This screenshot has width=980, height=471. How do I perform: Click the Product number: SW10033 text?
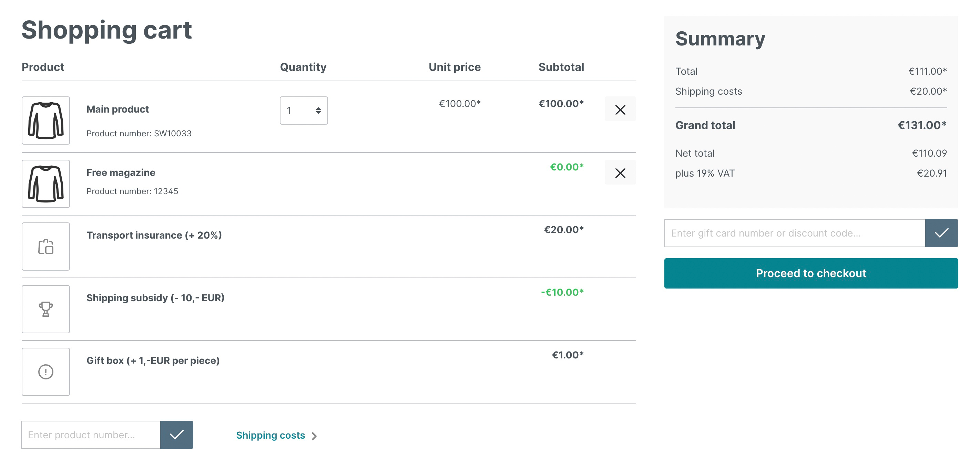click(x=139, y=134)
